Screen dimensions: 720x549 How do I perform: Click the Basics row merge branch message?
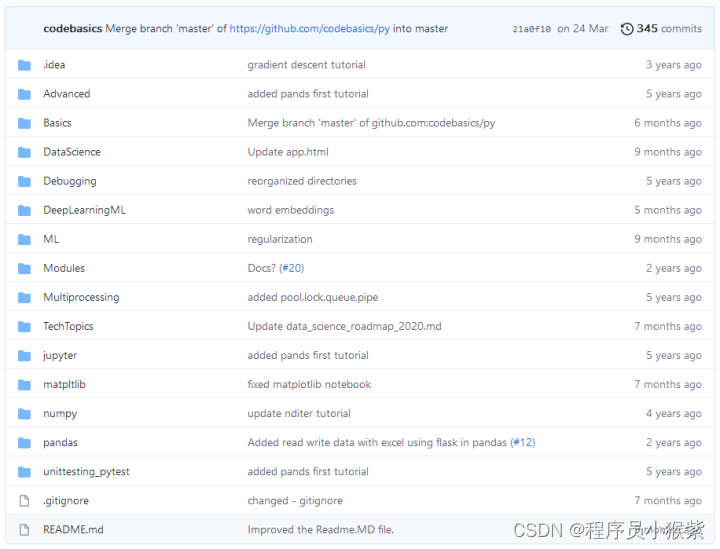click(x=371, y=123)
